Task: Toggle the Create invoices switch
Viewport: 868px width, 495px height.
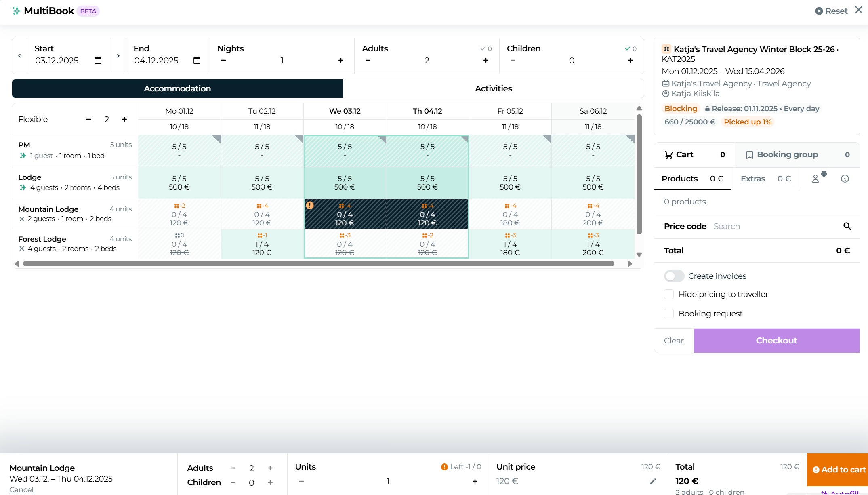Action: coord(674,276)
